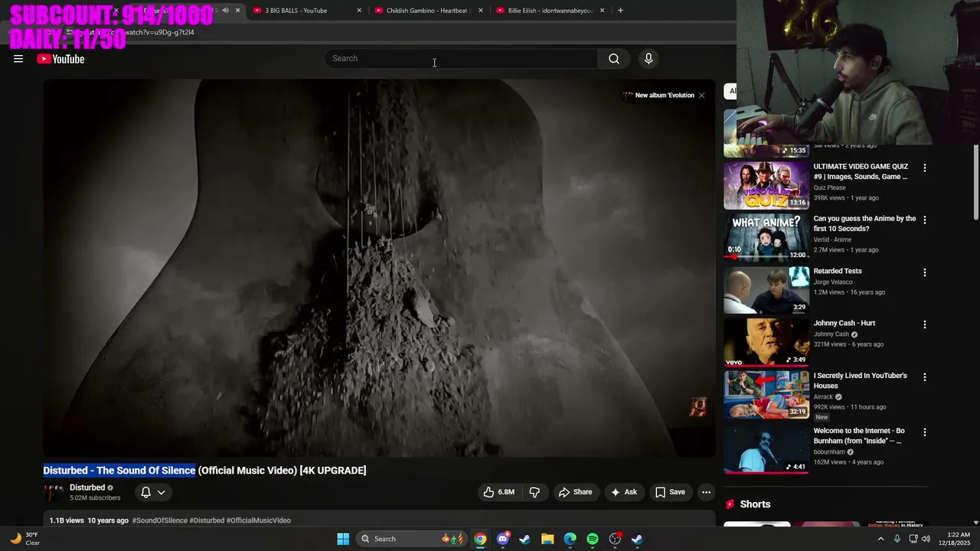Dismiss the New album 'Evolution' card
The height and width of the screenshot is (551, 980).
[x=701, y=96]
